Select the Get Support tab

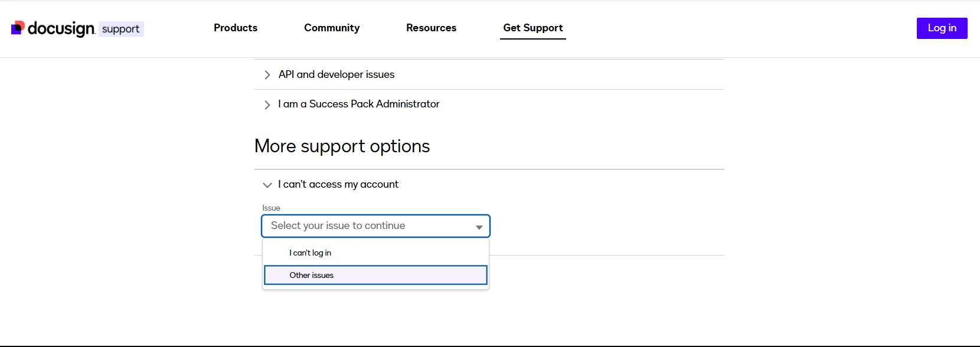[x=533, y=28]
